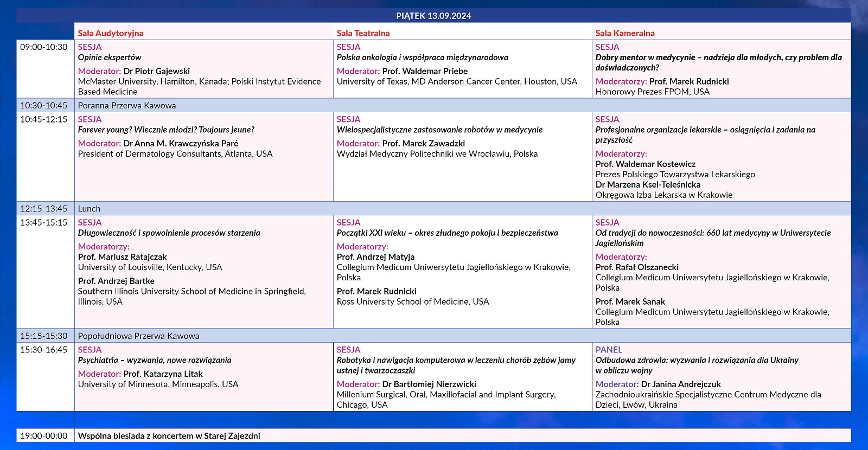The width and height of the screenshot is (868, 450).
Task: Click moderator name Prof. Andrzej Matyja
Action: (375, 257)
